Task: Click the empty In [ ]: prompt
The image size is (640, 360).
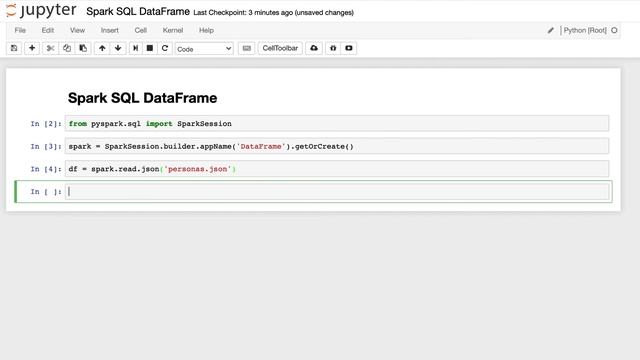Action: pyautogui.click(x=46, y=191)
